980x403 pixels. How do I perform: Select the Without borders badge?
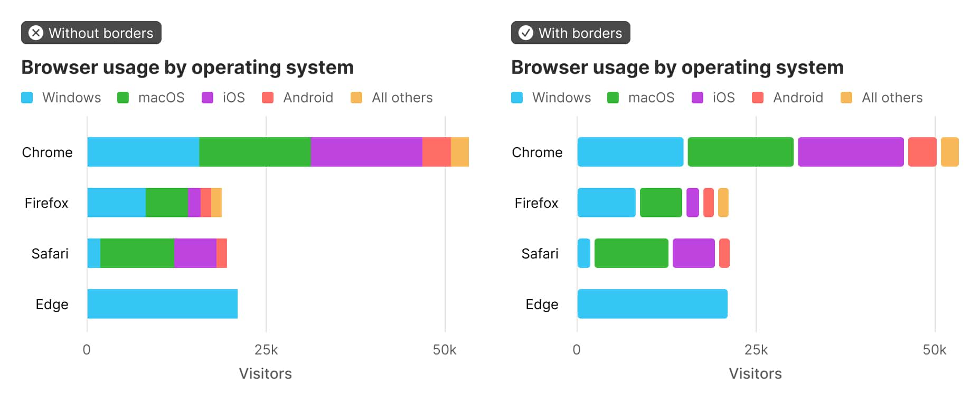point(91,33)
